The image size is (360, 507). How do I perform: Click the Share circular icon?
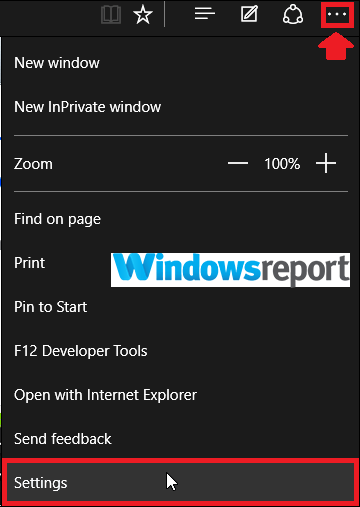click(x=293, y=15)
